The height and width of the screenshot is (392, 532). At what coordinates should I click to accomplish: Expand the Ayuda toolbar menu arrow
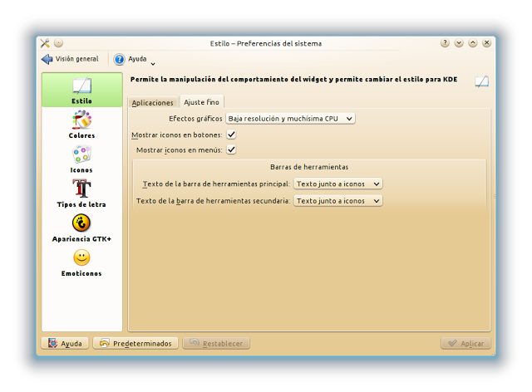coord(153,62)
